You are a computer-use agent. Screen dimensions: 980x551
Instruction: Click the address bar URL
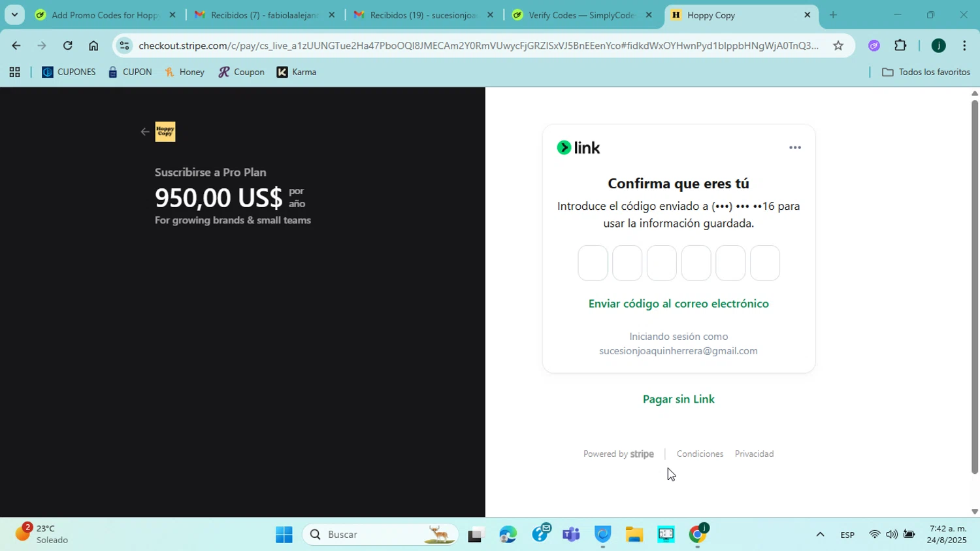click(478, 46)
